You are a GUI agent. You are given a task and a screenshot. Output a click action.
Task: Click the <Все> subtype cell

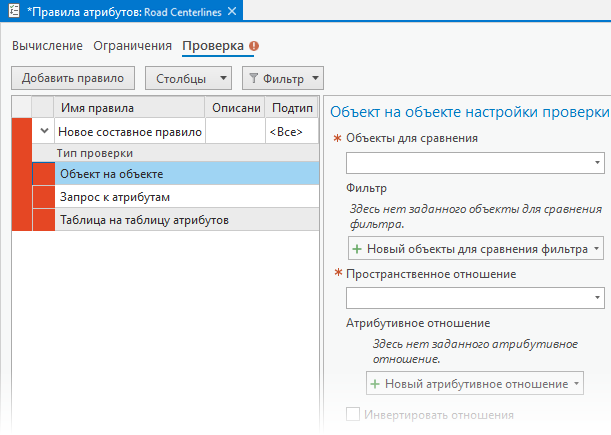tap(292, 132)
